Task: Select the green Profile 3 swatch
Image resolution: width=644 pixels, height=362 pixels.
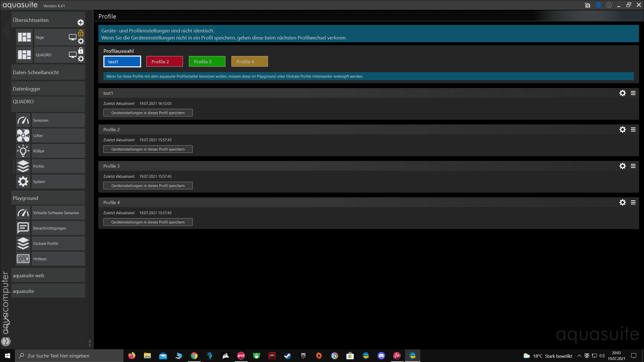Action: [x=207, y=62]
